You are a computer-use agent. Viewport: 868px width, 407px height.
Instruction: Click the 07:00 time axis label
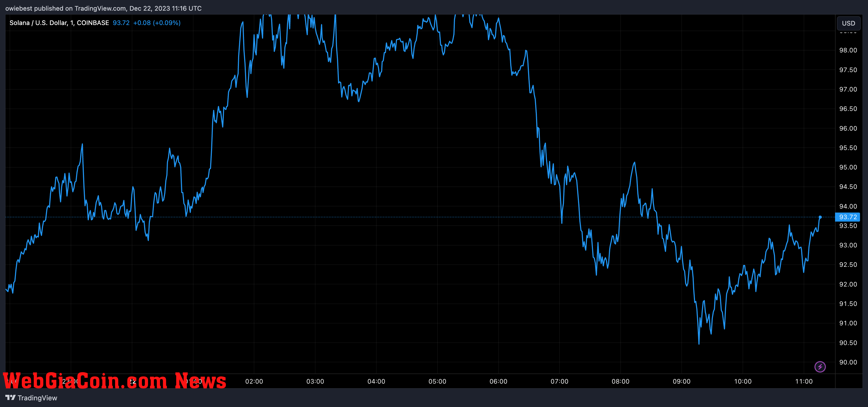[559, 381]
